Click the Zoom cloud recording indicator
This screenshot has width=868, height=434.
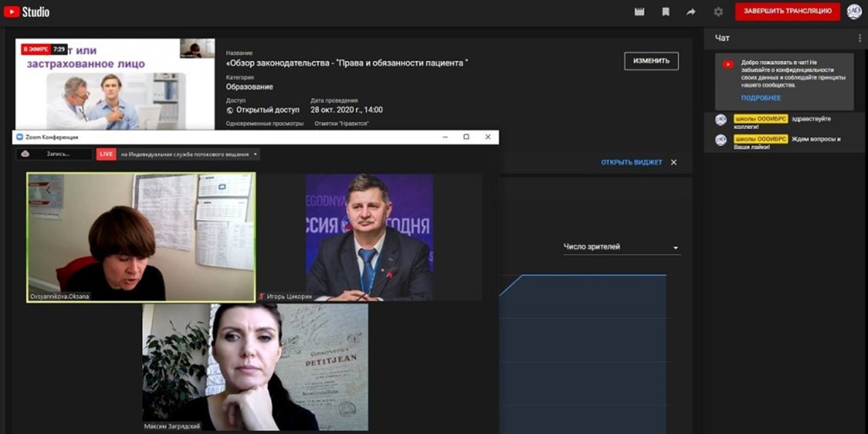pos(54,154)
